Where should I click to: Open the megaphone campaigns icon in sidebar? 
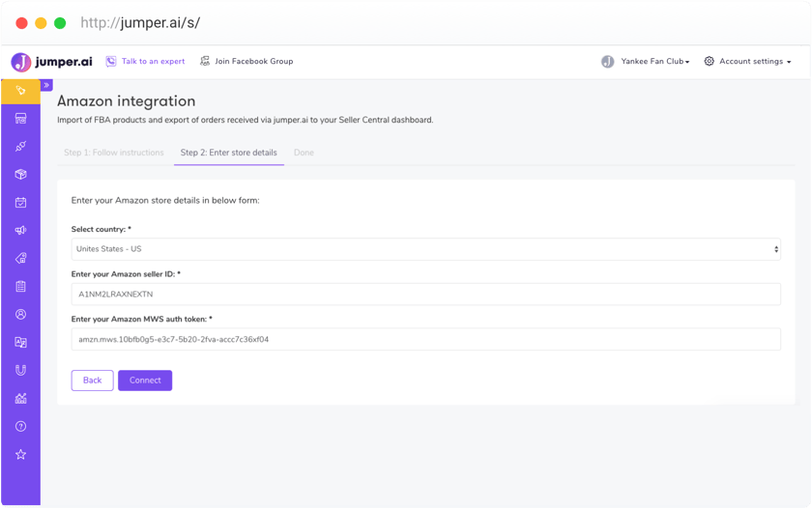tap(20, 231)
